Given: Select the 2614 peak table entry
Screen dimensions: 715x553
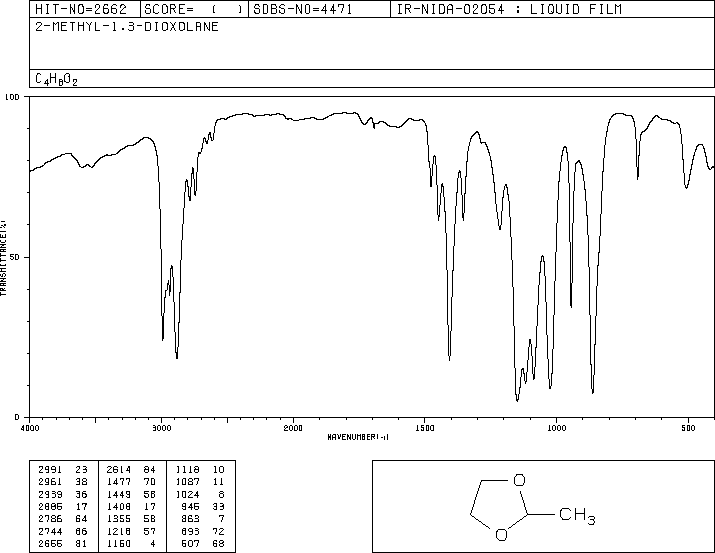Looking at the screenshot, I should click(131, 470).
